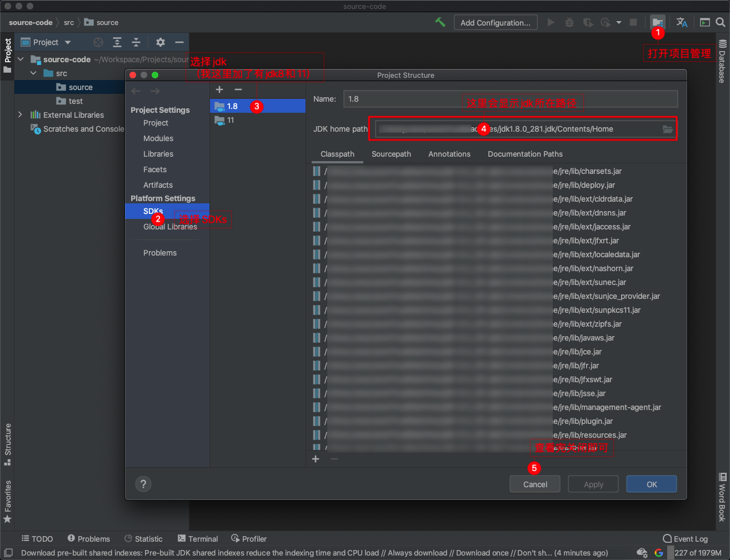Select Problems in Project Structure sidebar
Screen dimensions: 730x560
[160, 253]
